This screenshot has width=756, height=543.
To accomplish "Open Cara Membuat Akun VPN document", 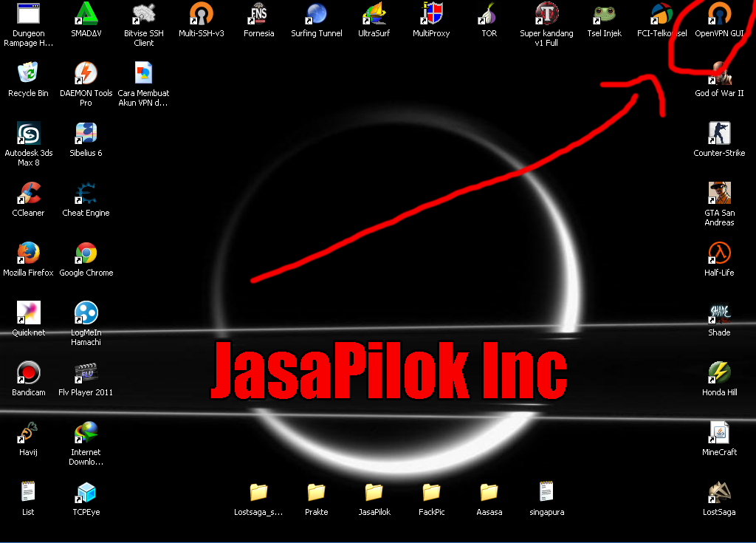I will [144, 73].
